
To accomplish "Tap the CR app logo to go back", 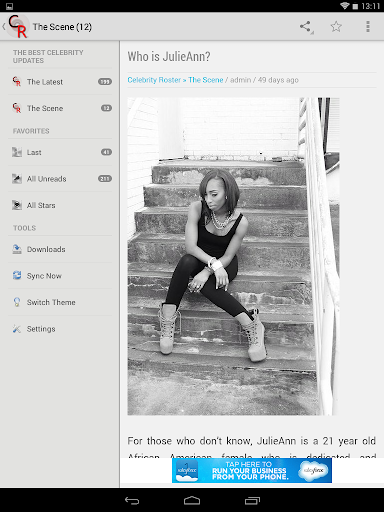I will click(x=17, y=26).
